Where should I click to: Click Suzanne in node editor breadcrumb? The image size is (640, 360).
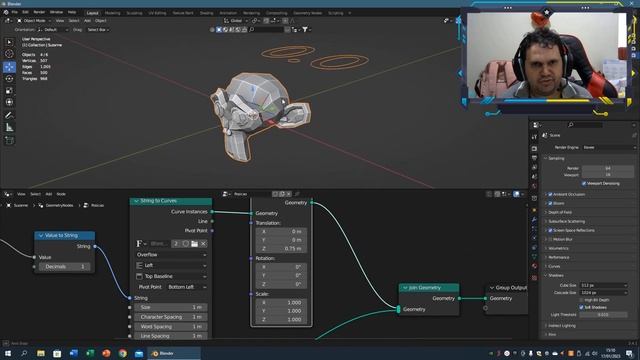pyautogui.click(x=21, y=205)
